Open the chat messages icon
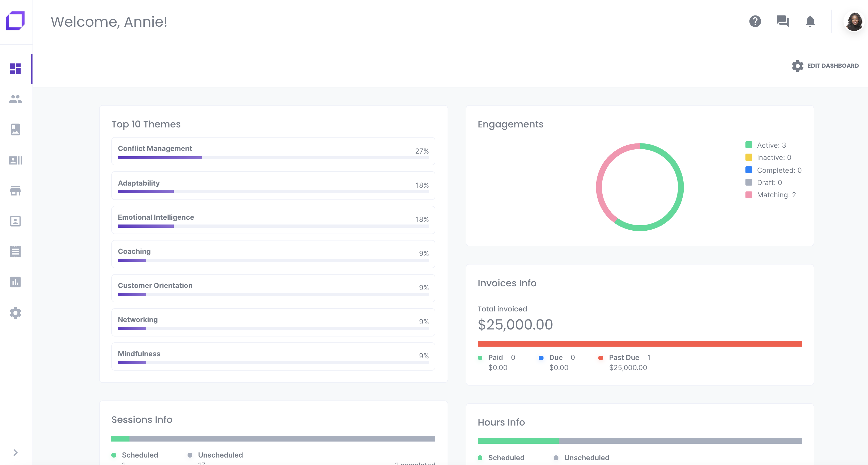The image size is (868, 465). point(782,21)
